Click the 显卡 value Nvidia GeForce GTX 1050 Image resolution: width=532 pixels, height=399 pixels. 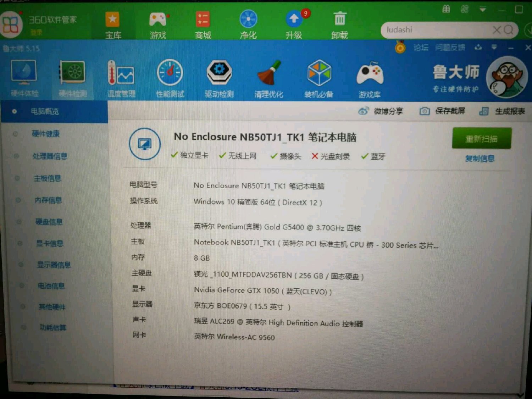[x=263, y=291]
